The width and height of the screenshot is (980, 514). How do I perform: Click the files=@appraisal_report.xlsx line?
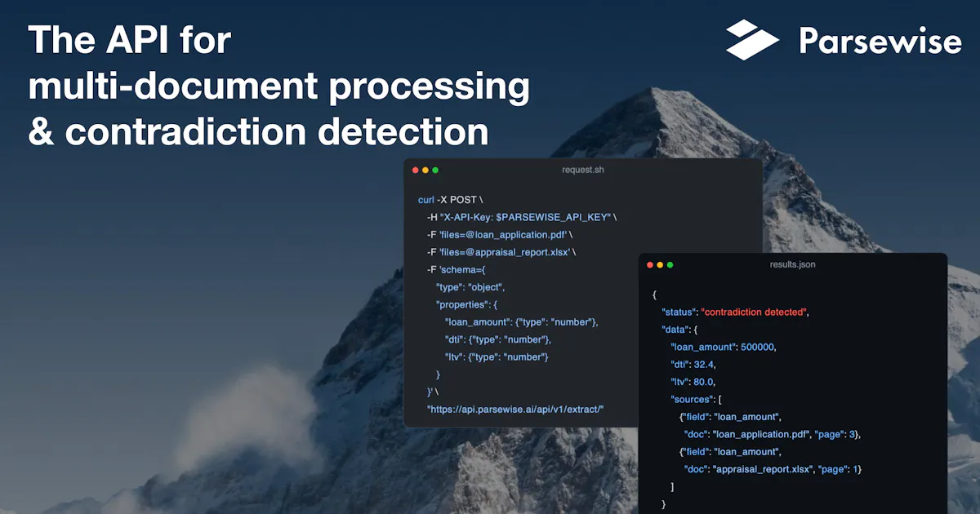pos(501,252)
